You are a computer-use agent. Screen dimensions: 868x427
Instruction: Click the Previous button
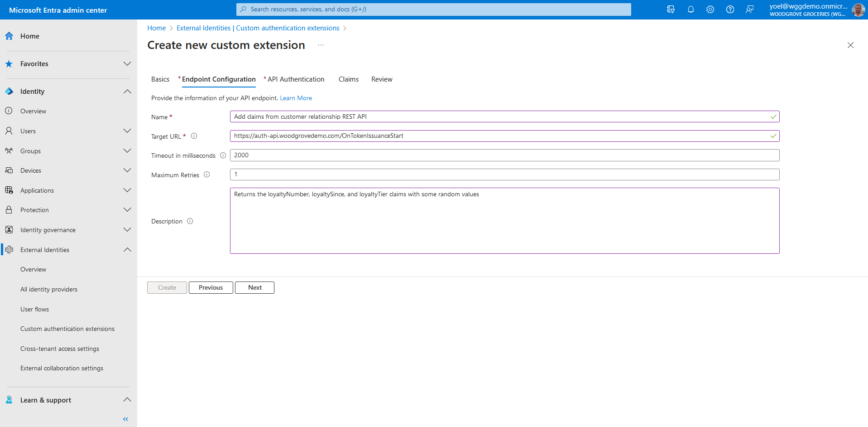(x=211, y=287)
